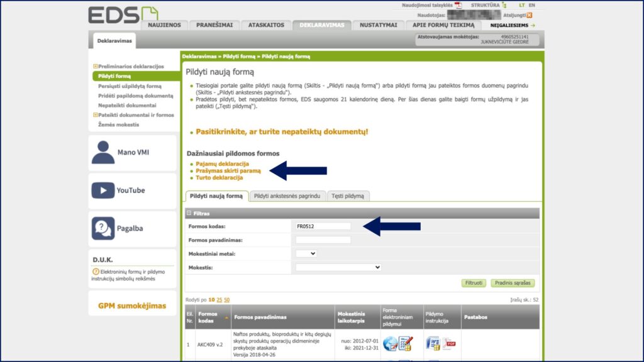Click the Prašymas skirti paramą link
The height and width of the screenshot is (362, 644).
(228, 170)
